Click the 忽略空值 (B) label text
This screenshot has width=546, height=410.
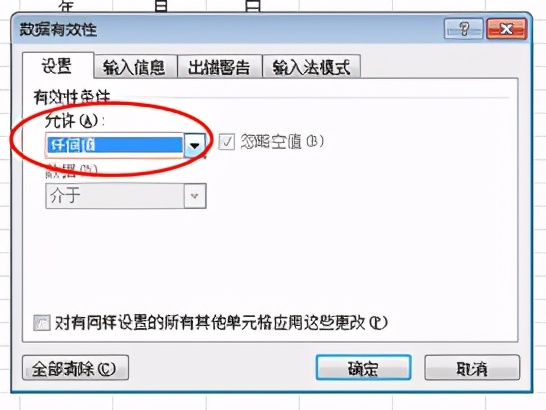[x=282, y=142]
